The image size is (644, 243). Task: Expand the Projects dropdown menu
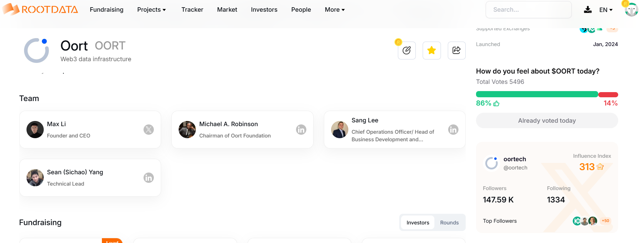(151, 10)
